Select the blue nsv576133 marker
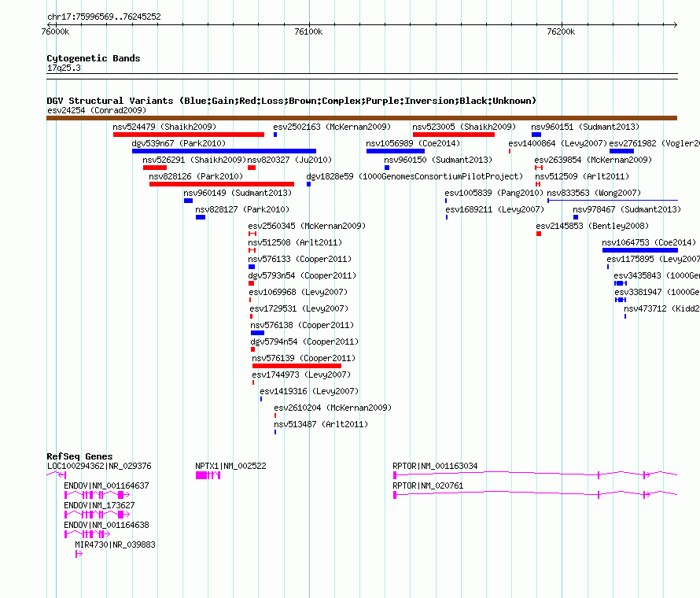Screen dimensions: 700x598 click(252, 267)
